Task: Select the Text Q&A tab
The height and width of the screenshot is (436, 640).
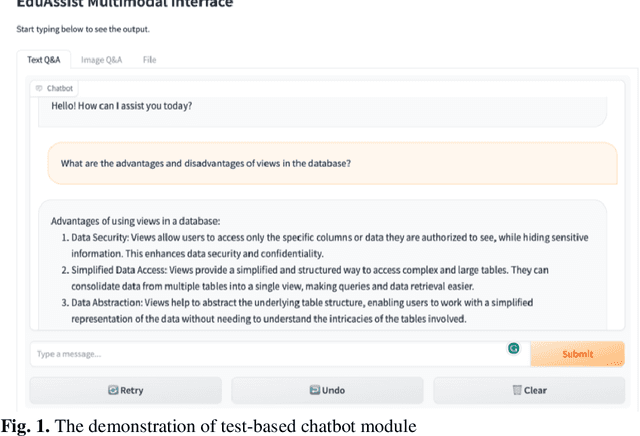Action: coord(43,60)
